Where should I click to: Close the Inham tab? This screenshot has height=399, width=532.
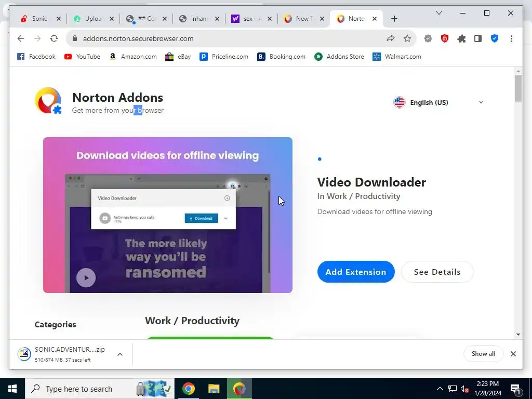(217, 19)
